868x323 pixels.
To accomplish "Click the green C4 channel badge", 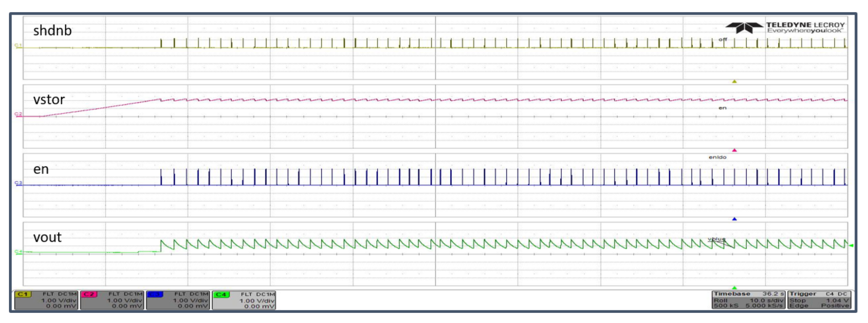I will (221, 294).
